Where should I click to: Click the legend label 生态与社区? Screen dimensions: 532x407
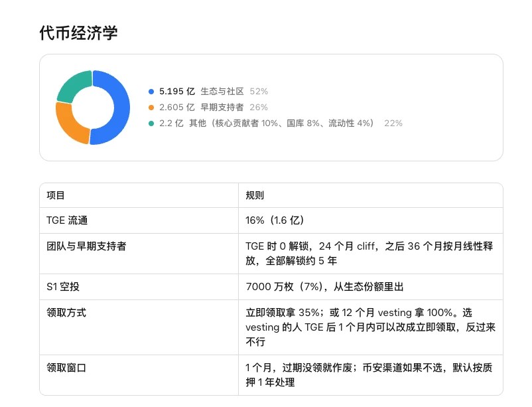(222, 92)
